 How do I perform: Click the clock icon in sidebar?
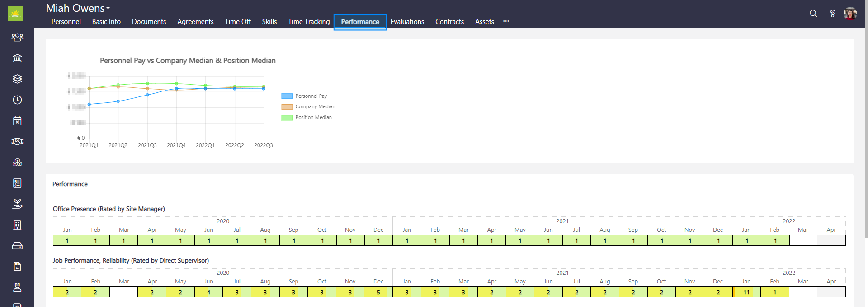pos(17,100)
